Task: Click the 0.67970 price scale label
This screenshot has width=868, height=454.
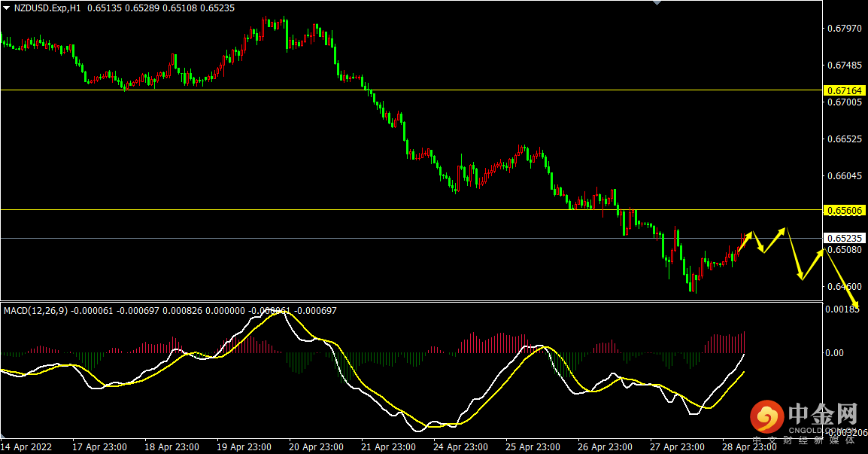Action: 844,29
